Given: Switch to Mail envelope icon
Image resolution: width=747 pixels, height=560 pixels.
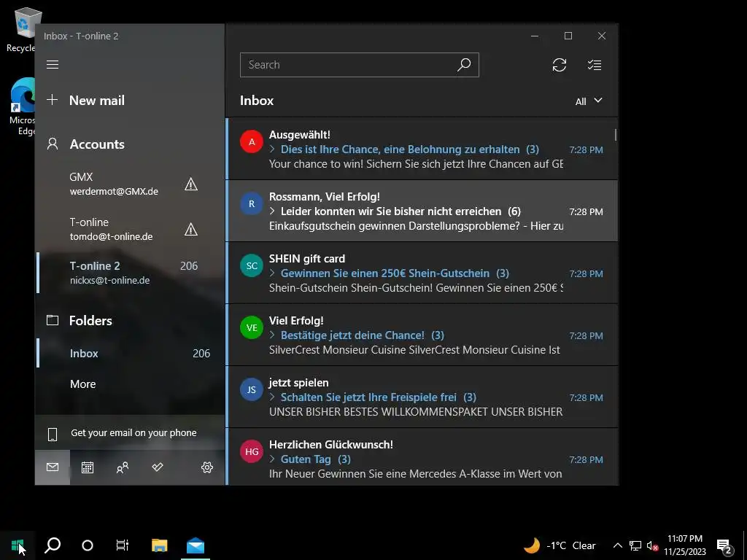Looking at the screenshot, I should [53, 467].
